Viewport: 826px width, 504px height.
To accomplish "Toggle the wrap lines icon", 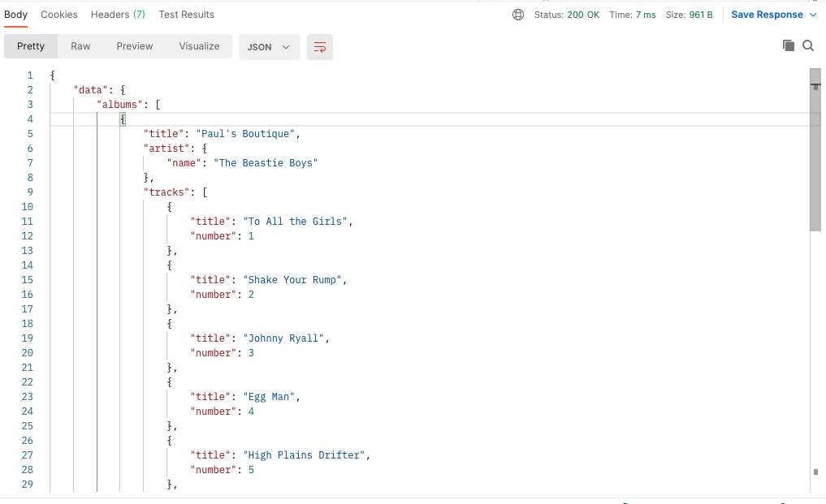I will (x=320, y=47).
